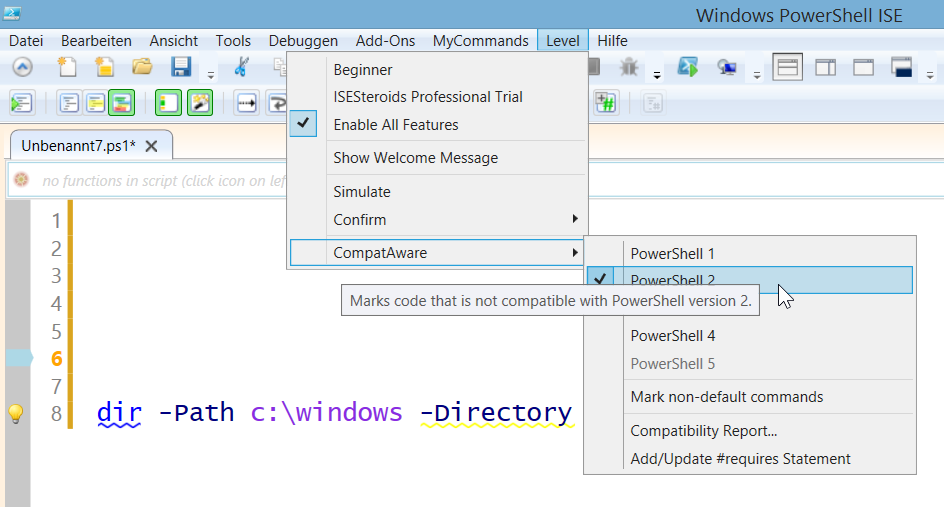This screenshot has height=507, width=944.
Task: Click the green hash region icon
Action: tap(605, 102)
